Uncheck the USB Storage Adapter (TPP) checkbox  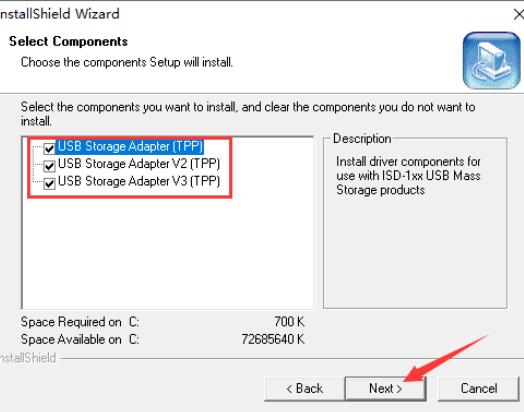tap(49, 148)
